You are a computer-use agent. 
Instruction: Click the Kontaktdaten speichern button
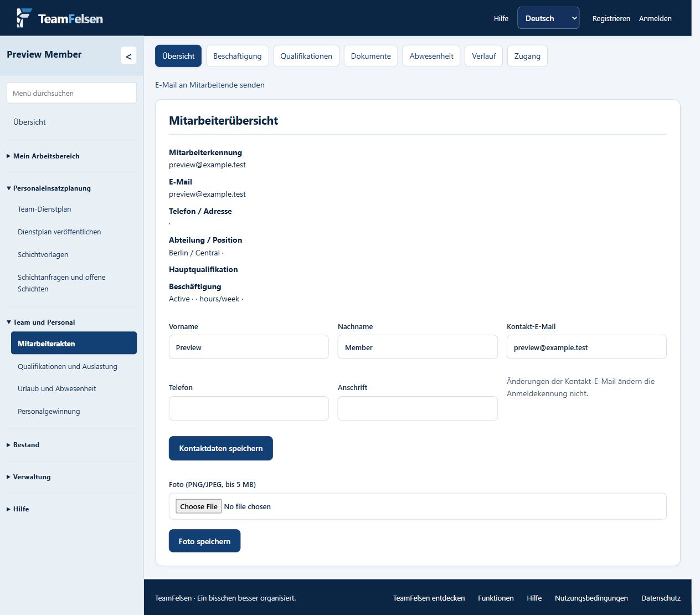click(x=221, y=448)
